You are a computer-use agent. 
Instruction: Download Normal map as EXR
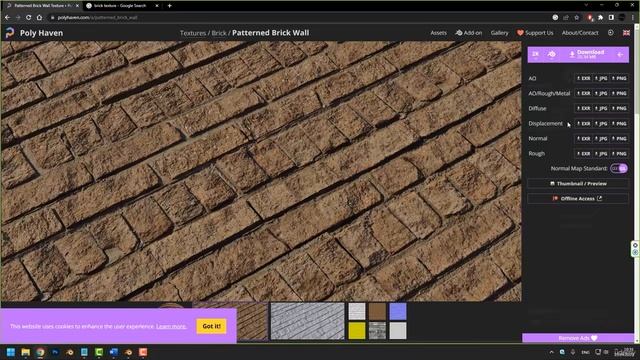584,138
